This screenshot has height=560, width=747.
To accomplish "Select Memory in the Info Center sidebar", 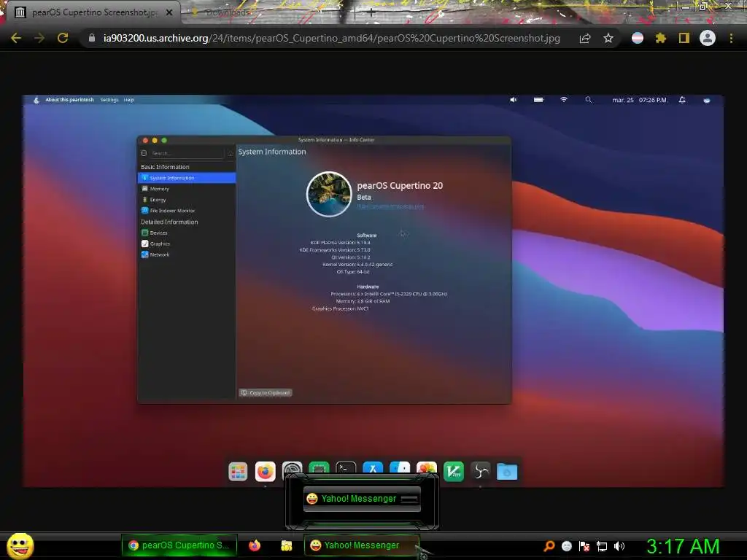I will pyautogui.click(x=187, y=189).
